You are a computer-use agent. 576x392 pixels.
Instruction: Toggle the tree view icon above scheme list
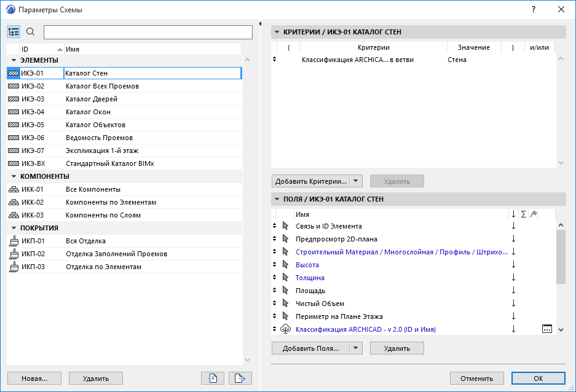[x=14, y=32]
